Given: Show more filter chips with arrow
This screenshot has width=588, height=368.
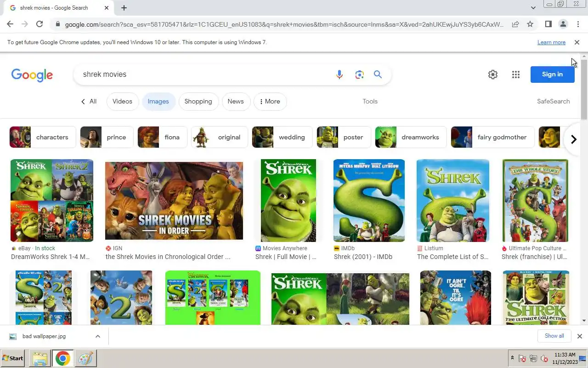Looking at the screenshot, I should click(573, 139).
